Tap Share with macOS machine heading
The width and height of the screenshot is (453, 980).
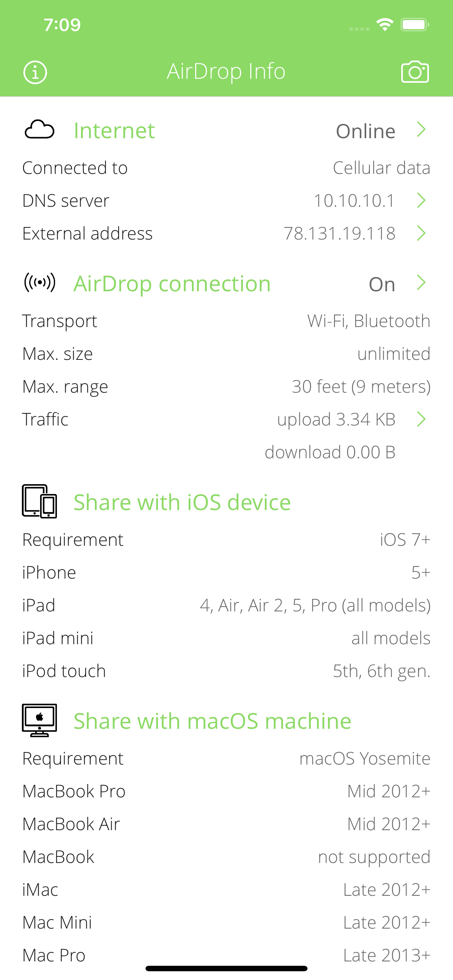[x=212, y=721]
